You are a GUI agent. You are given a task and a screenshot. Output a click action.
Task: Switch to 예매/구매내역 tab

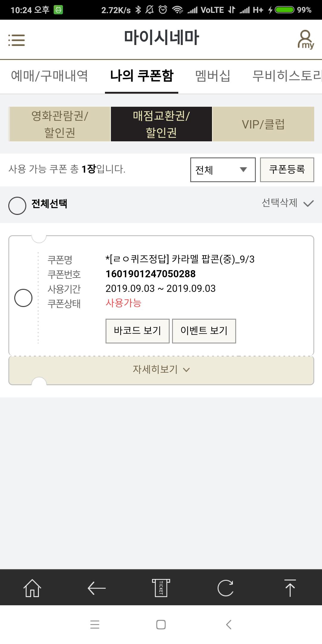click(x=49, y=76)
